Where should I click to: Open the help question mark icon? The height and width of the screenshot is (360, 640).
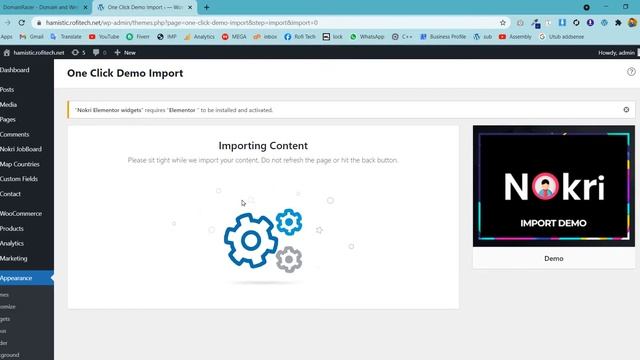(x=631, y=72)
